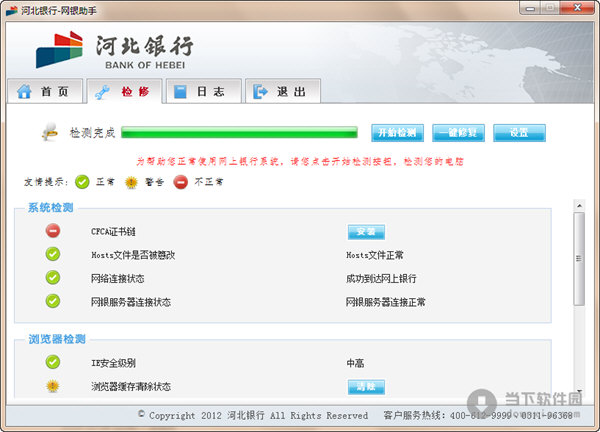Click the Bank of Hebei logo
Image resolution: width=600 pixels, height=432 pixels.
click(x=114, y=51)
